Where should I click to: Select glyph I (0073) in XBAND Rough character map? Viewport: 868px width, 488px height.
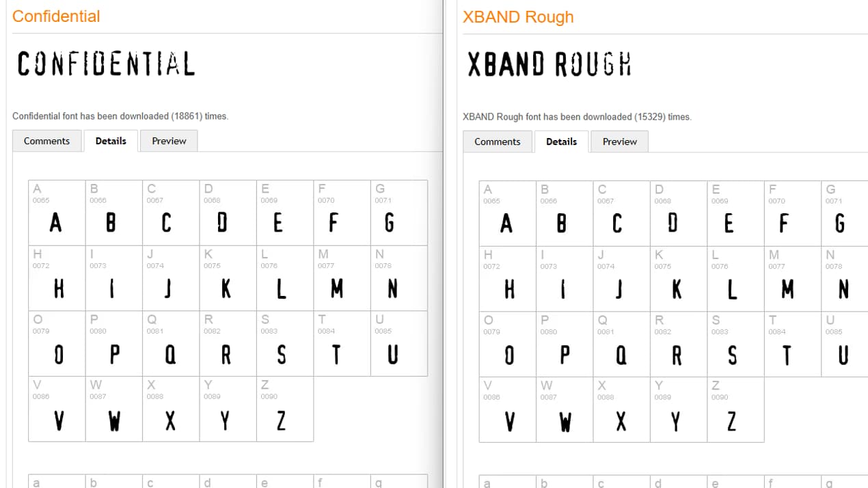[x=565, y=279]
